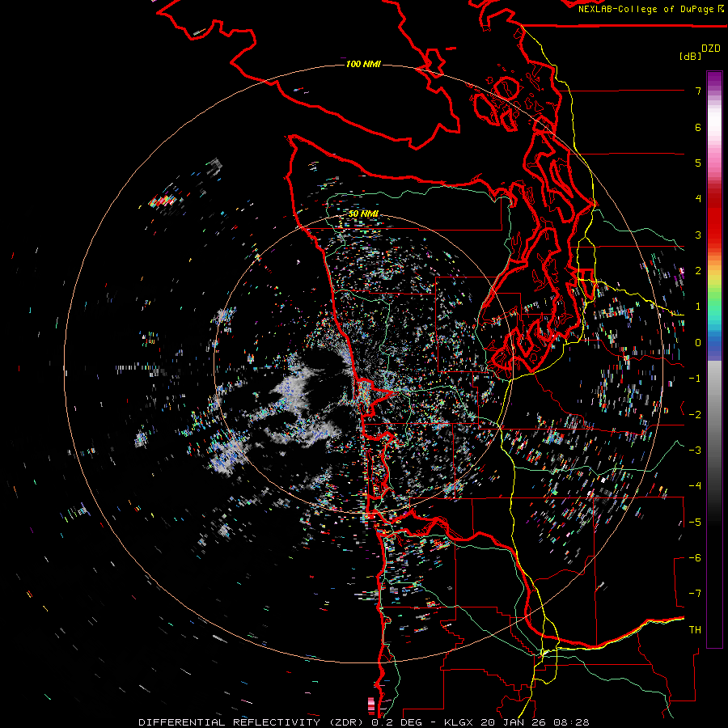
Task: Click the [dB] units label
Action: (x=690, y=57)
